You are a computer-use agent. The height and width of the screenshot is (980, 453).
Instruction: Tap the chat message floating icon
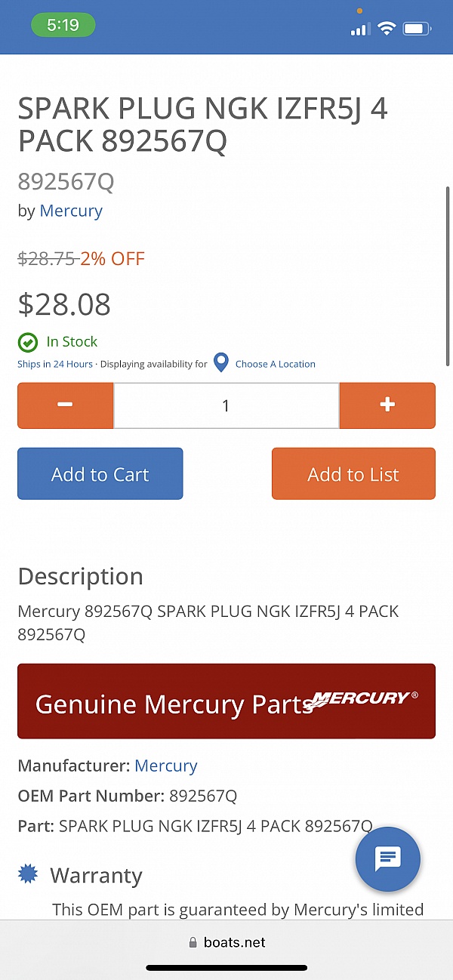[387, 859]
